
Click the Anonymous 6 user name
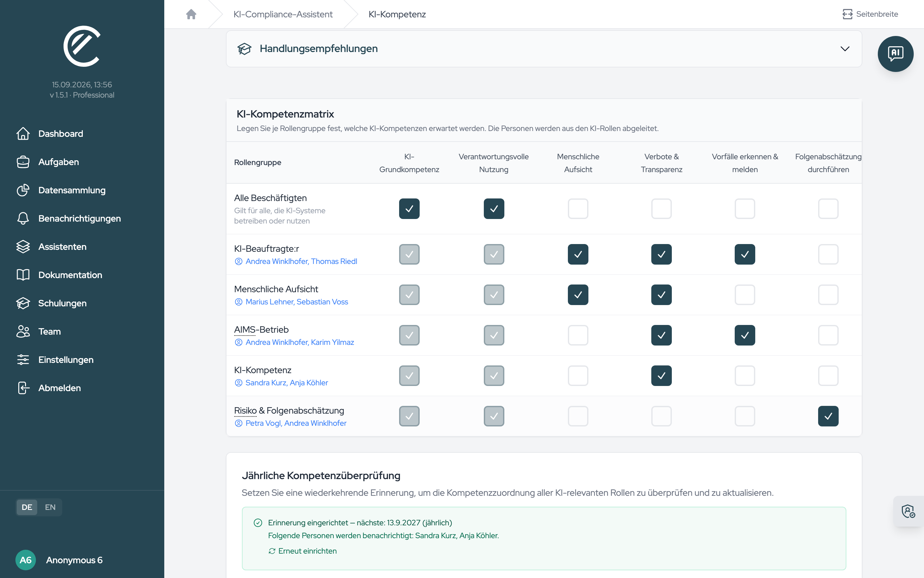(x=74, y=560)
